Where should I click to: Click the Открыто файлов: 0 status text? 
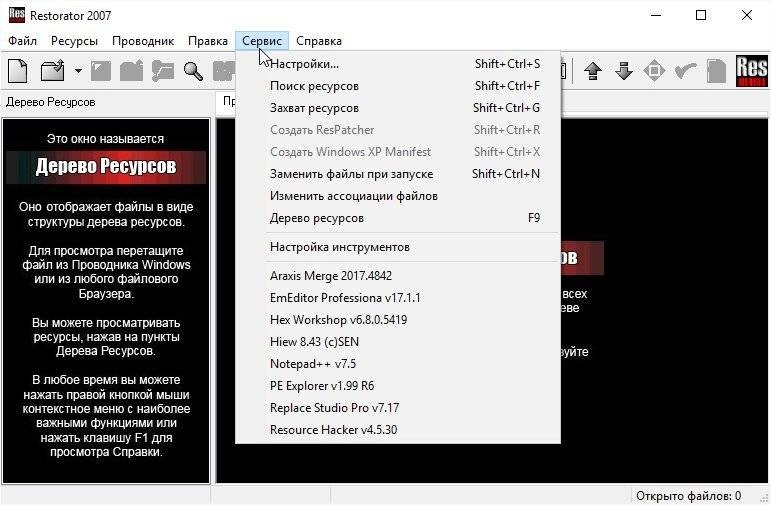pos(688,496)
